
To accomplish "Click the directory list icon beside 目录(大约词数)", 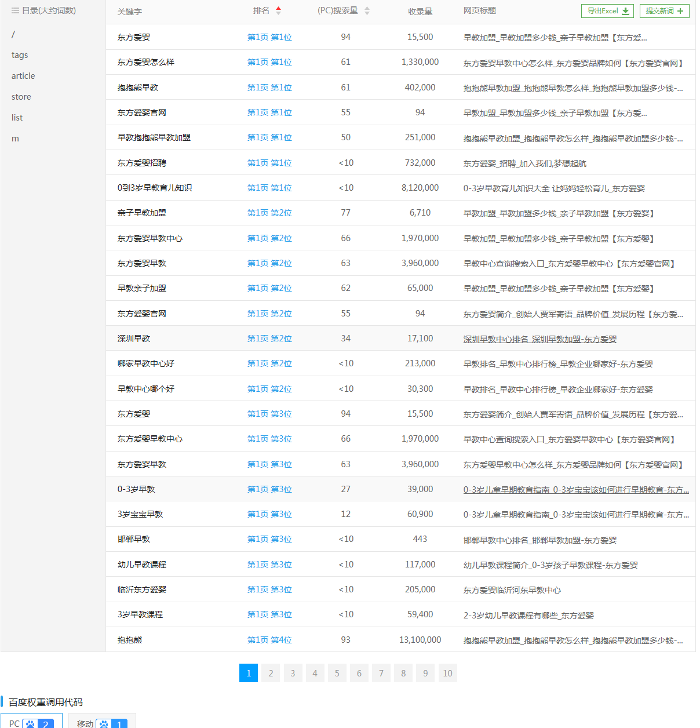I will tap(15, 10).
